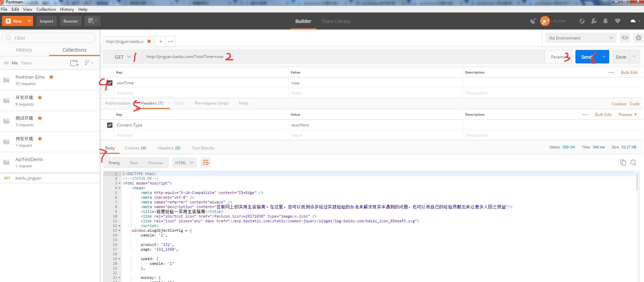Click the Import button
This screenshot has width=644, height=282.
point(47,21)
